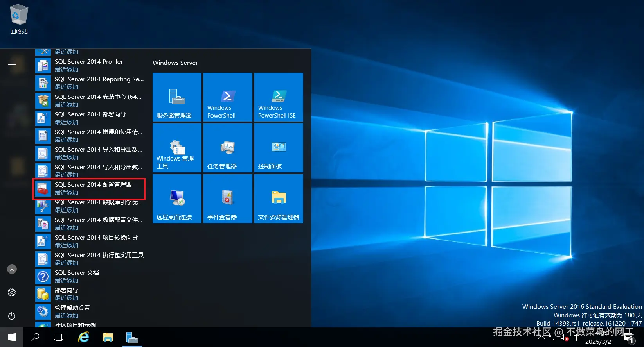Screen dimensions: 644x347
Task: Open SQL Server 2014 执行包实用工具
Action: point(90,259)
